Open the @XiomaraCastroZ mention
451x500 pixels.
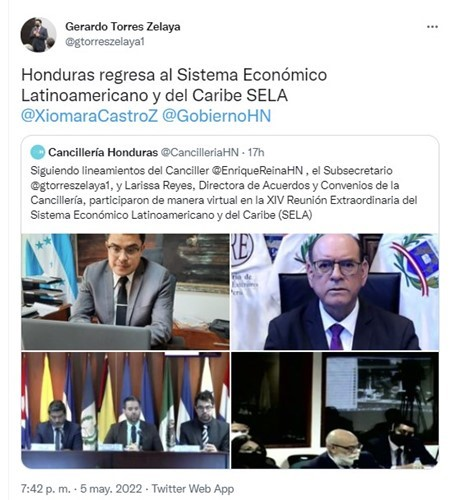(89, 116)
